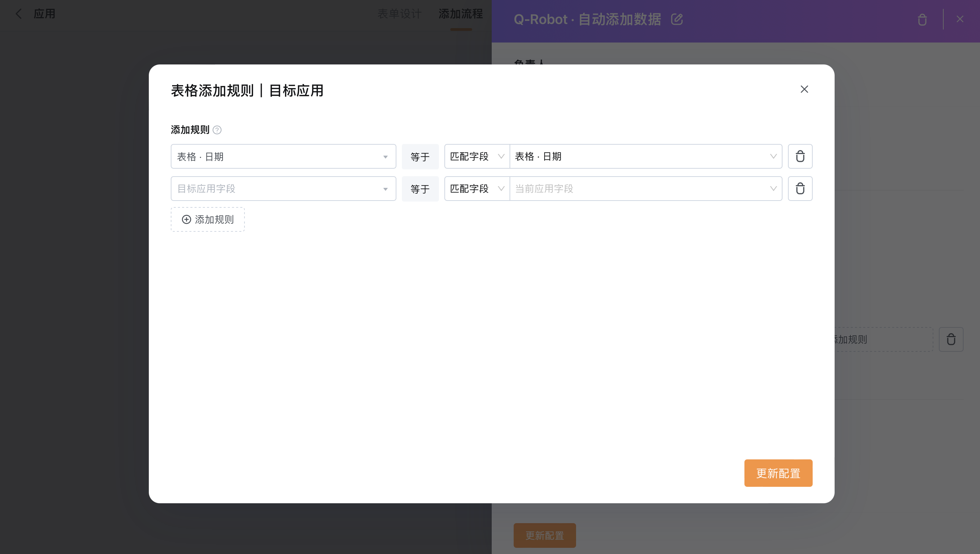Delete the 表格 · 日期 rule row
980x554 pixels.
[x=800, y=156]
